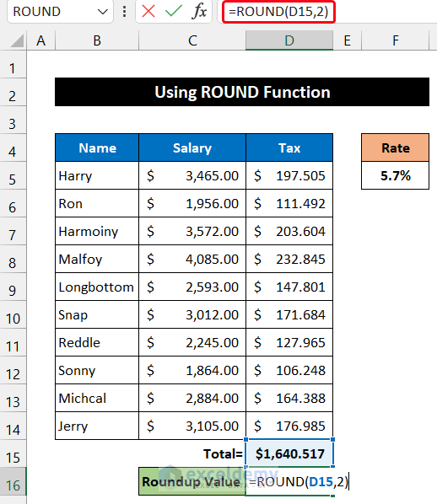Select the cell containing Snap
This screenshot has height=504, width=437.
pyautogui.click(x=97, y=314)
